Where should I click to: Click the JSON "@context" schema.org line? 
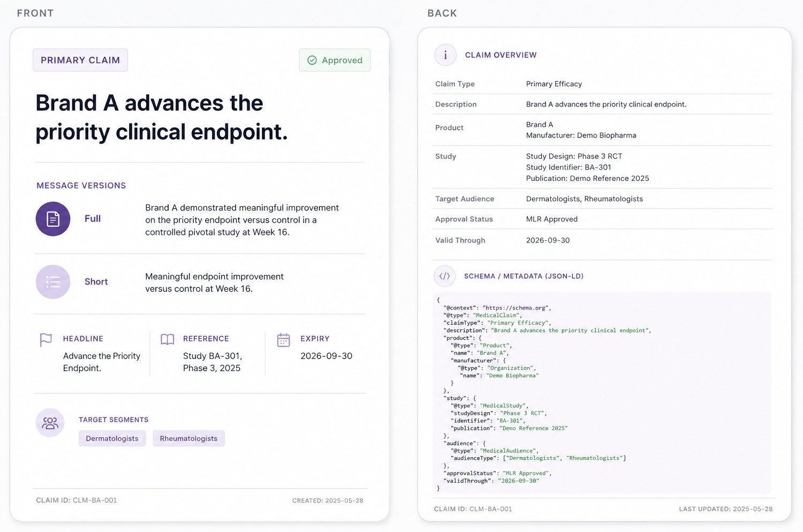tap(497, 308)
